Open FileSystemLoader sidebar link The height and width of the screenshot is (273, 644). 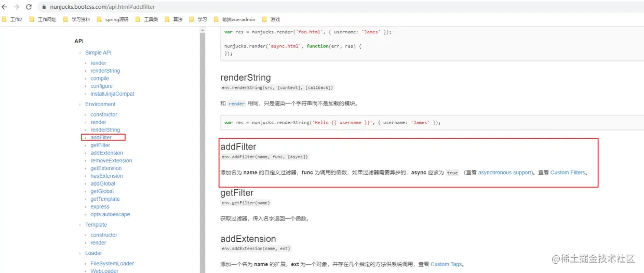point(112,264)
